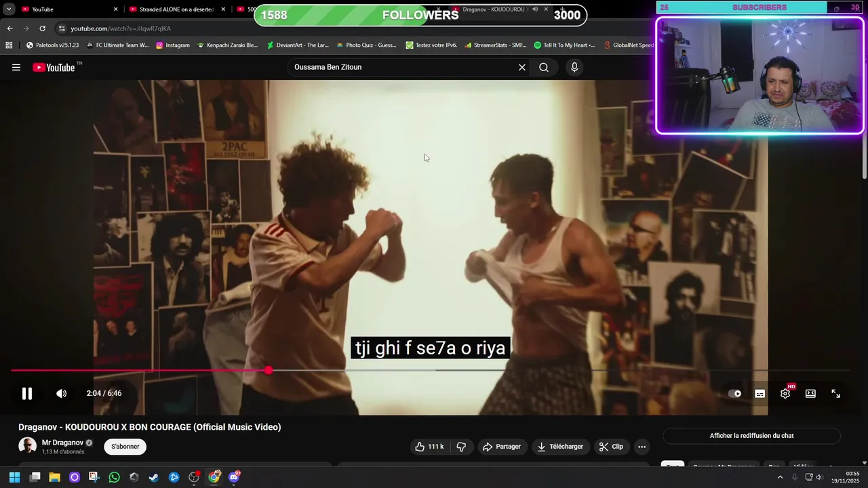The height and width of the screenshot is (488, 868).
Task: Open Snipping Tool from the taskbar
Action: click(x=94, y=477)
